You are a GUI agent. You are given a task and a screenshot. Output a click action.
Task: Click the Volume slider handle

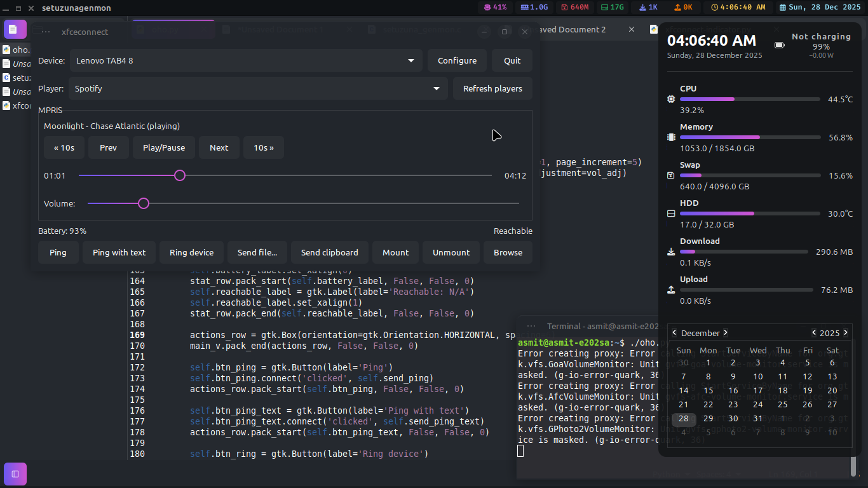[144, 203]
